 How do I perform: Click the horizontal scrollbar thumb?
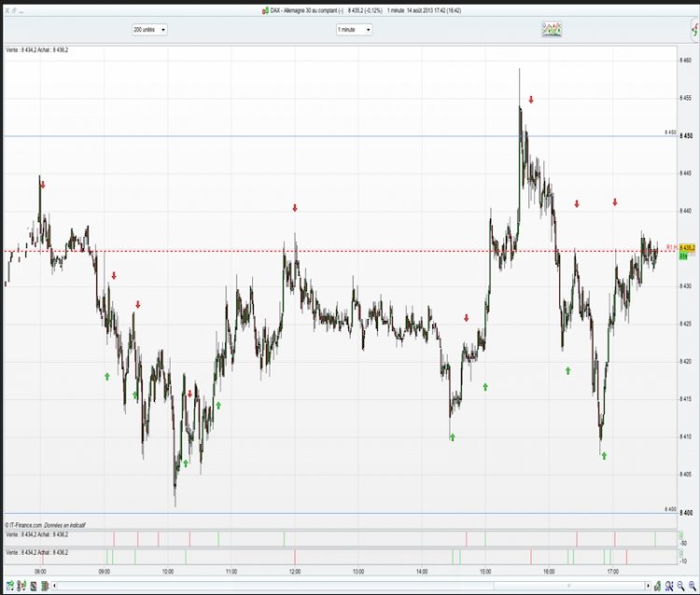click(x=569, y=586)
